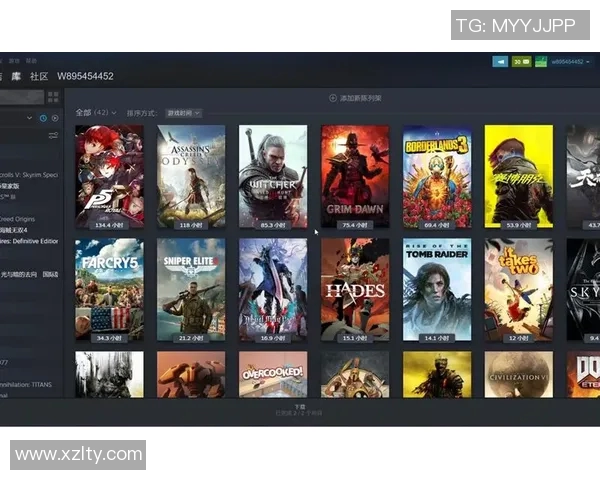Open the 社区 community tab

coord(38,76)
